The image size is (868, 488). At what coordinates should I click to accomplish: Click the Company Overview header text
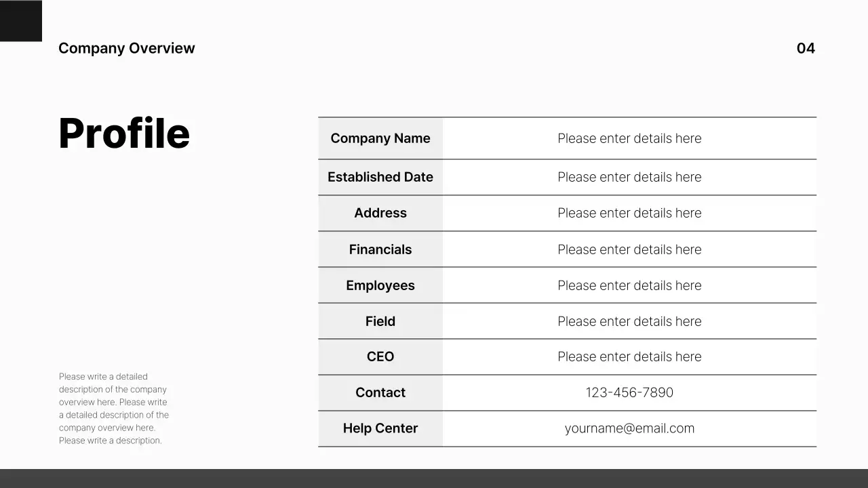click(x=126, y=48)
